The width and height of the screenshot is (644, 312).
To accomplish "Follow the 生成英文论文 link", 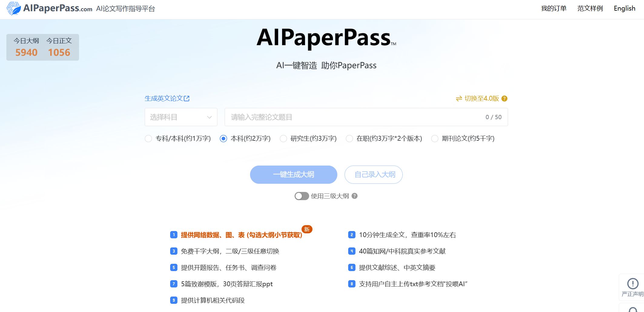I will click(x=164, y=99).
